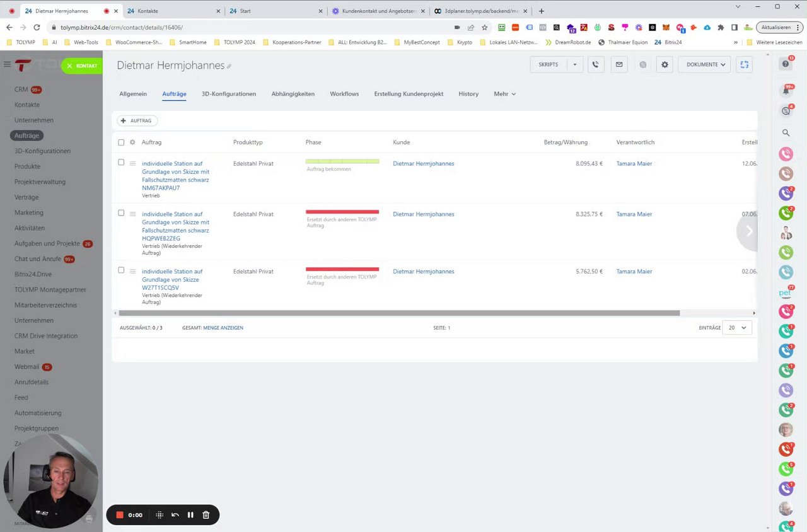This screenshot has height=532, width=807.
Task: Click the trash icon on recording bar
Action: tap(206, 515)
